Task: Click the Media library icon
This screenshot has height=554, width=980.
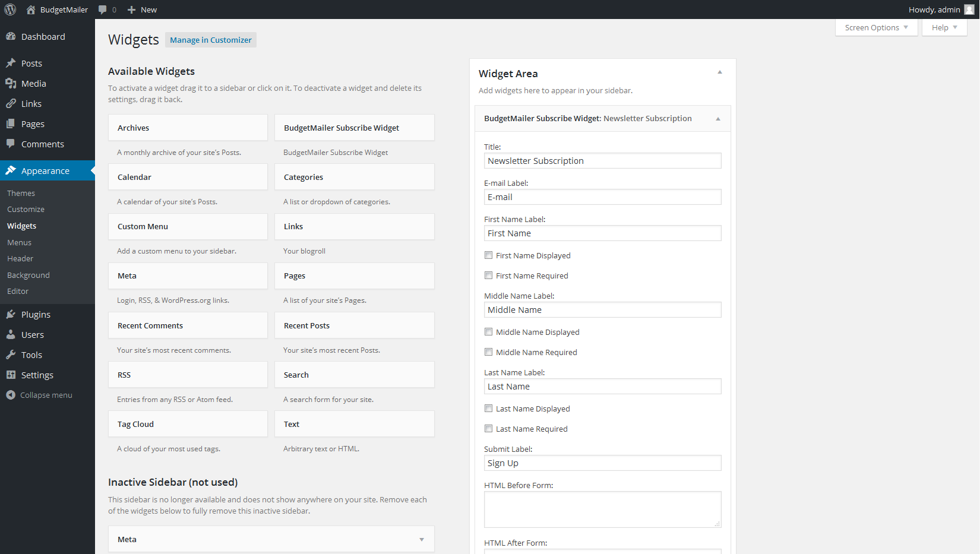Action: (x=11, y=84)
